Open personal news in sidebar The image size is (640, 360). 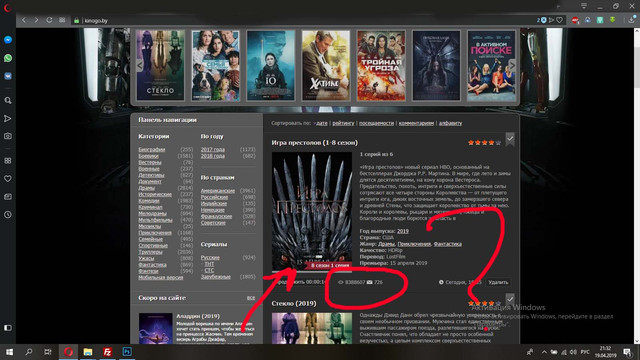(8, 197)
